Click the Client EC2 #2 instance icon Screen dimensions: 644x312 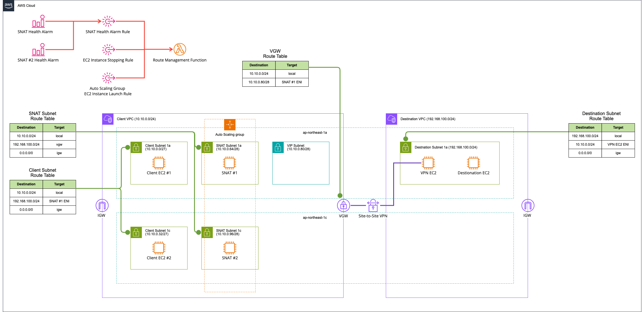click(x=159, y=248)
